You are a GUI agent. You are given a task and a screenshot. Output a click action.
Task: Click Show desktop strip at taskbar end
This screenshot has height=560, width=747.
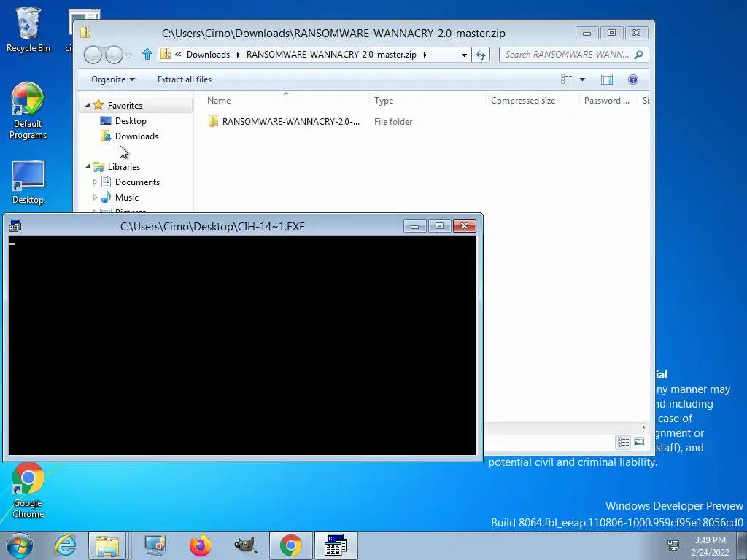point(741,545)
